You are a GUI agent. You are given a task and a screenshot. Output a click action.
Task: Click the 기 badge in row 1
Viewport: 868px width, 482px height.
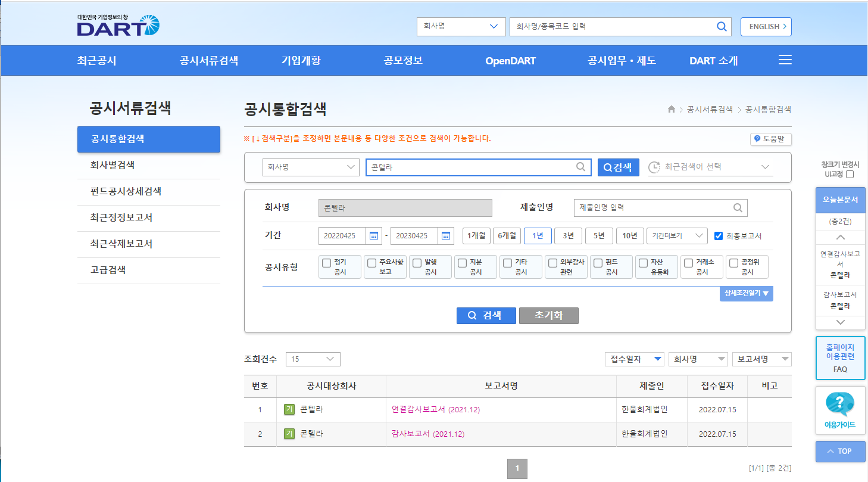pos(289,409)
